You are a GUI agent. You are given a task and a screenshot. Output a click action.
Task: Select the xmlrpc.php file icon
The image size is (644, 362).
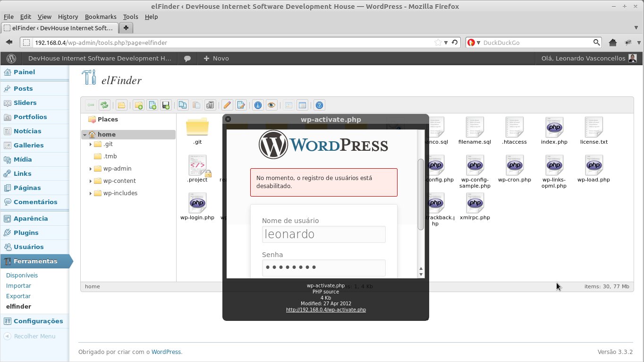coord(475,203)
